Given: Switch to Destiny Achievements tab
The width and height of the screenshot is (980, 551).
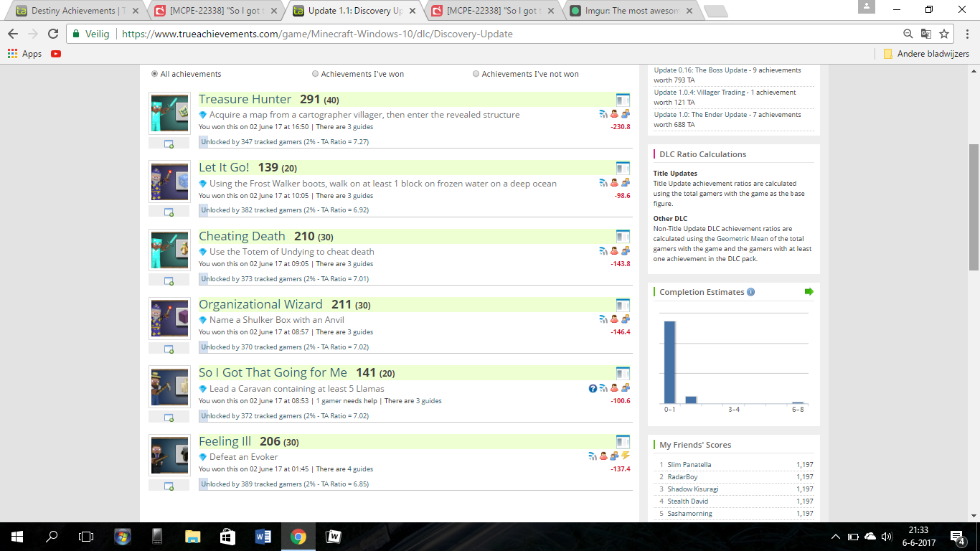Looking at the screenshot, I should click(74, 11).
